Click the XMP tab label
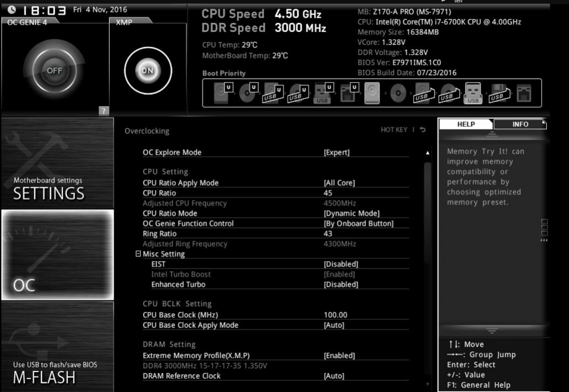This screenshot has width=569, height=392. pyautogui.click(x=124, y=22)
